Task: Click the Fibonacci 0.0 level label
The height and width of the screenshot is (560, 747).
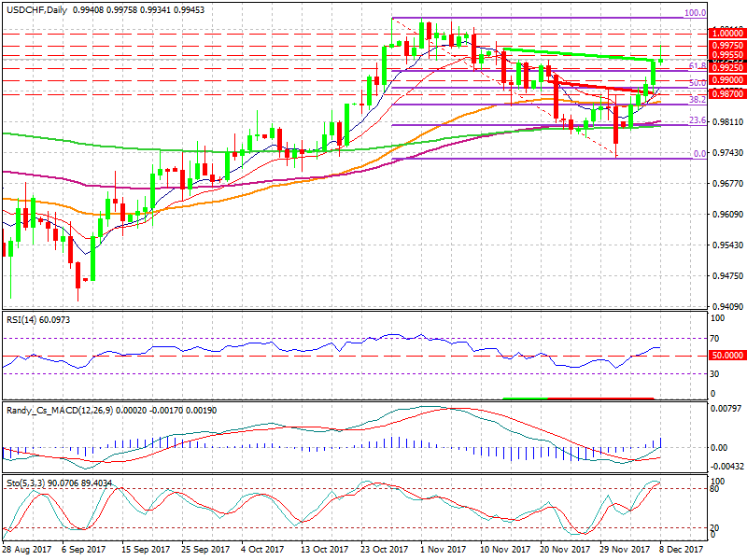Action: (698, 154)
